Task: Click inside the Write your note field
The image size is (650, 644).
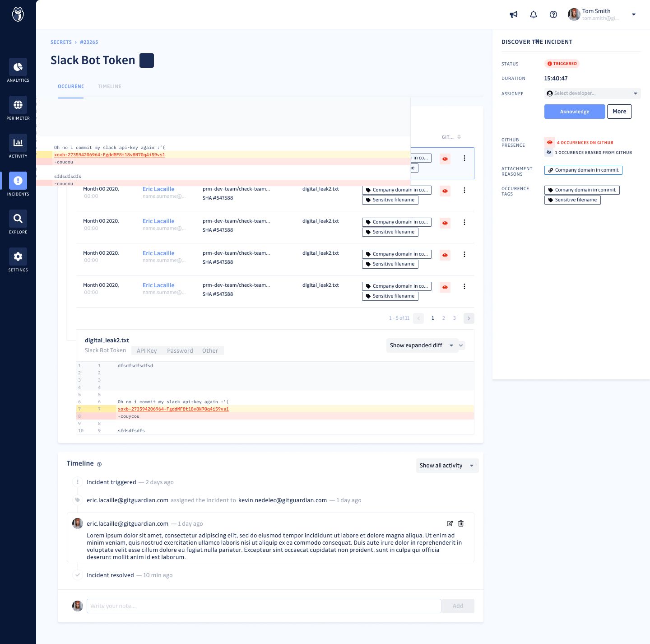Action: click(x=264, y=606)
